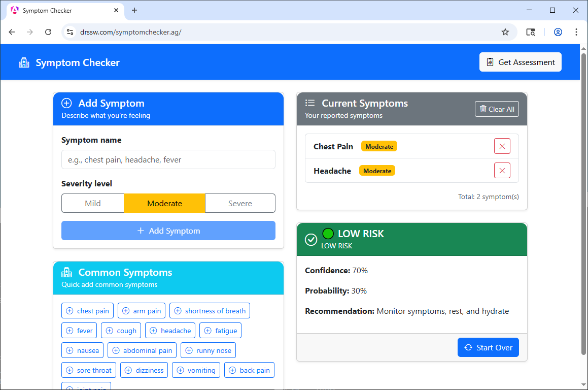Delete Headache symptom using red X icon
The image size is (588, 390).
(502, 171)
